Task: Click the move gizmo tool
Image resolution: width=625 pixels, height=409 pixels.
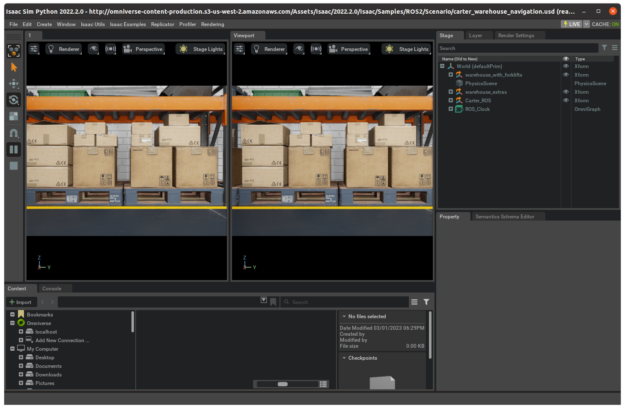Action: click(x=14, y=84)
